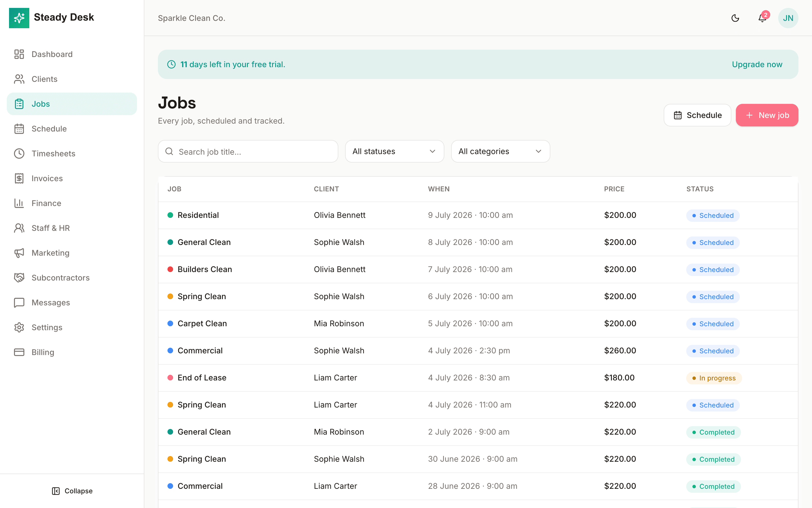
Task: Open Dashboard in the sidebar
Action: (72, 54)
